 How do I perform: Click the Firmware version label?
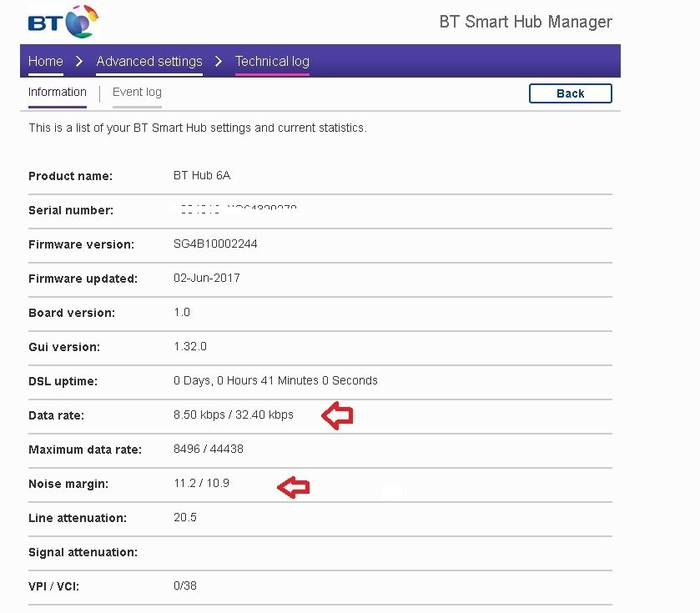click(81, 244)
